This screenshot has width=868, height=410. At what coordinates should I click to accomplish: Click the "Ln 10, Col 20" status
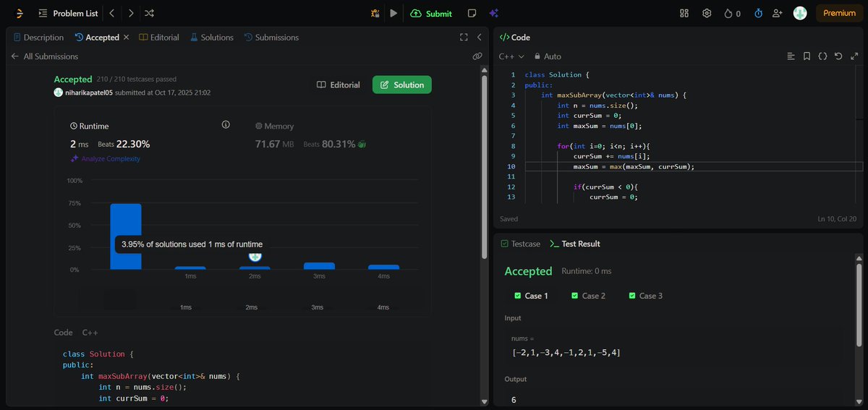point(837,218)
